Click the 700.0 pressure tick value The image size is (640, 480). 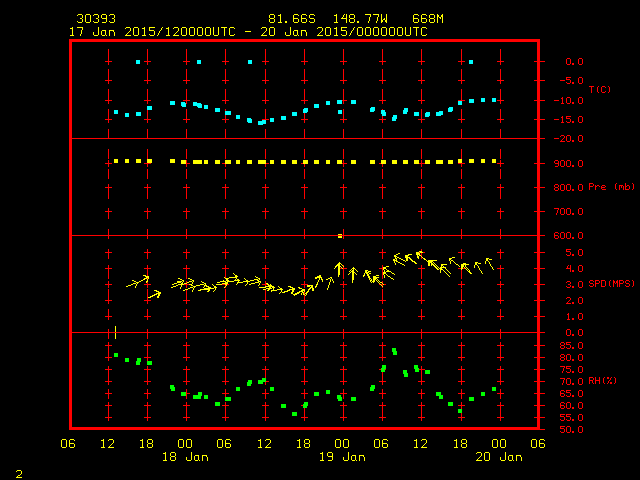pyautogui.click(x=569, y=212)
